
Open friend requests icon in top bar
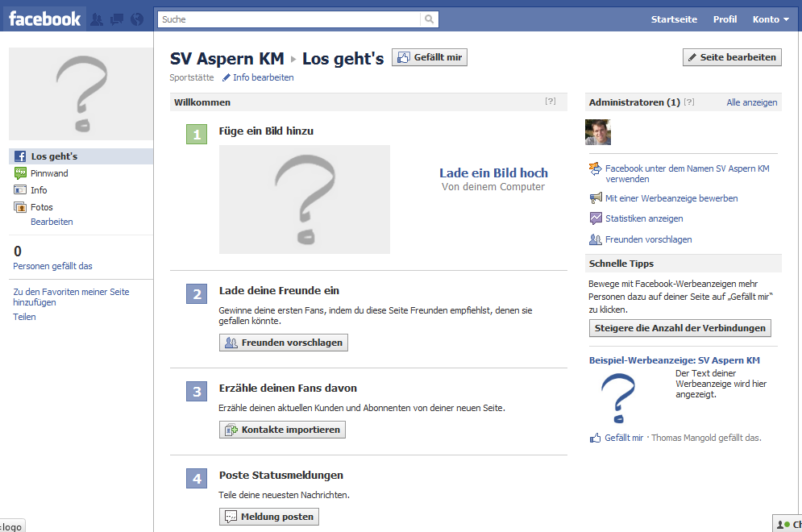97,19
